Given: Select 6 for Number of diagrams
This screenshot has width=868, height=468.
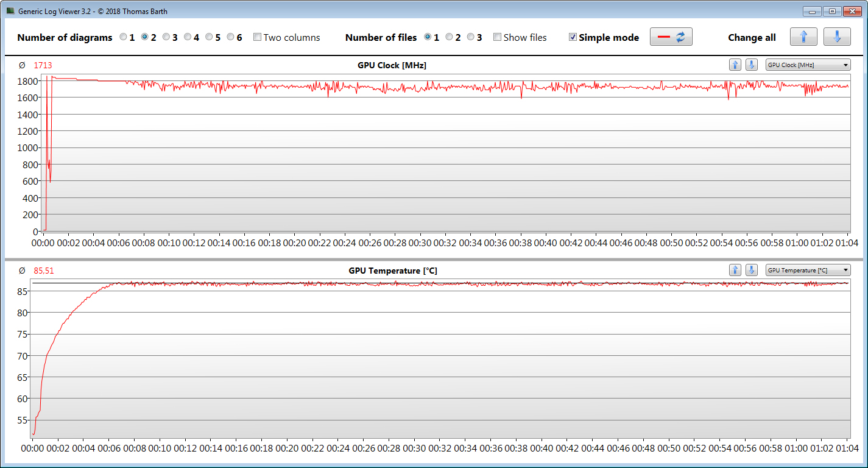Looking at the screenshot, I should coord(230,37).
